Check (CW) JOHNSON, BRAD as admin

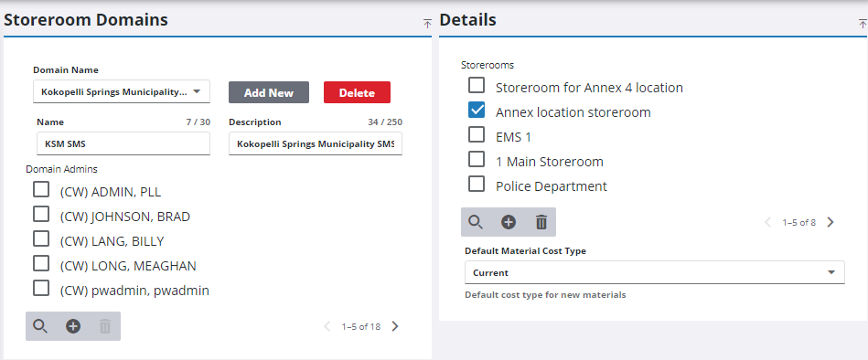(x=41, y=214)
